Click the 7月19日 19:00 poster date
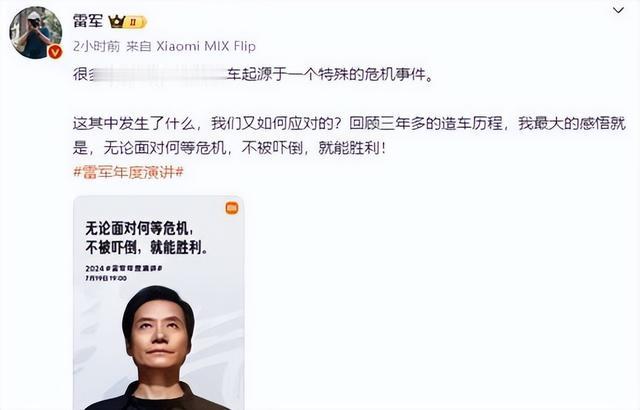The image size is (640, 410). [x=106, y=278]
